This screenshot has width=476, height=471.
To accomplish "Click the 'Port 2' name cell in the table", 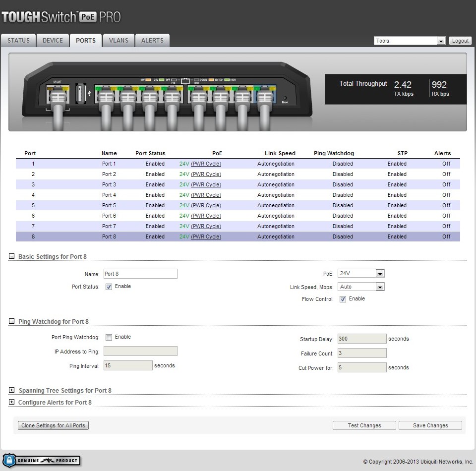I will pyautogui.click(x=109, y=174).
